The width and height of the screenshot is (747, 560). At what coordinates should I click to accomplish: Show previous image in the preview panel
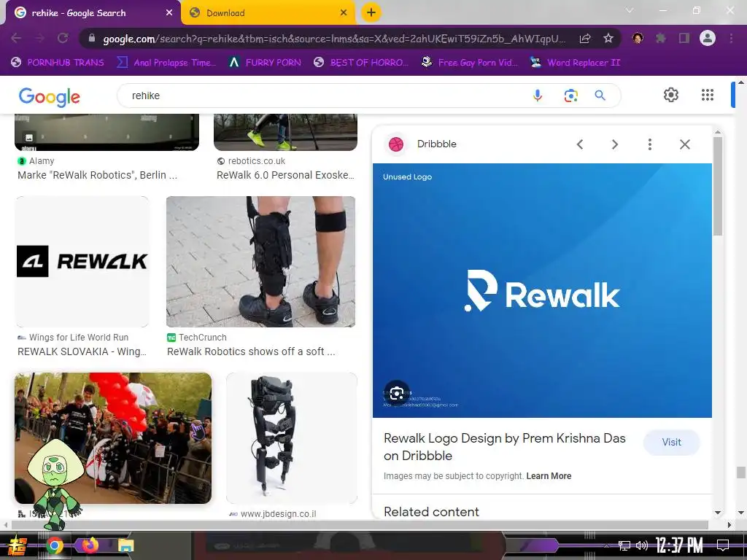580,144
